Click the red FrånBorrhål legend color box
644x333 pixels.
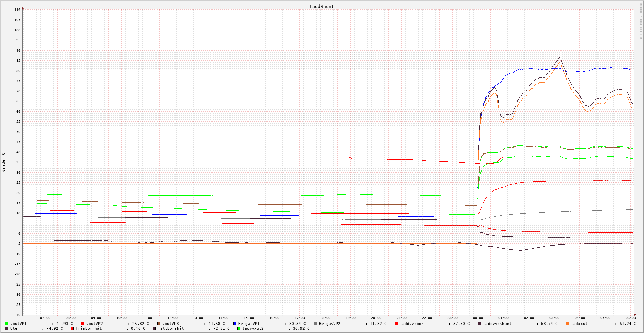click(72, 328)
